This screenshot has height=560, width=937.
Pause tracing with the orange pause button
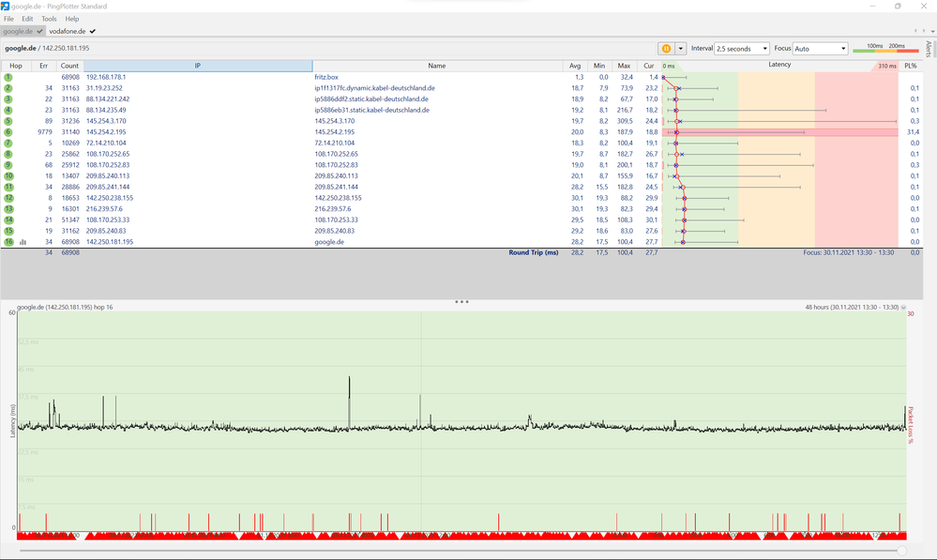click(x=666, y=49)
